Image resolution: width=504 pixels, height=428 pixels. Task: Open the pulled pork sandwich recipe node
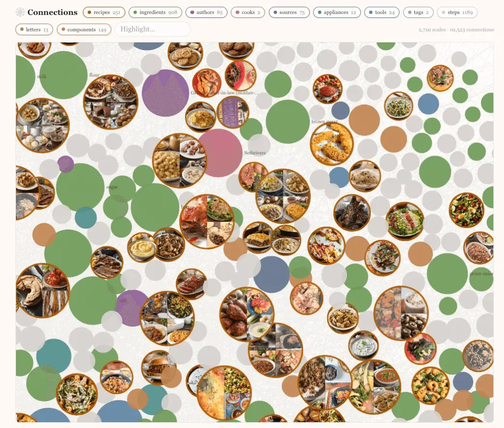coord(159,367)
